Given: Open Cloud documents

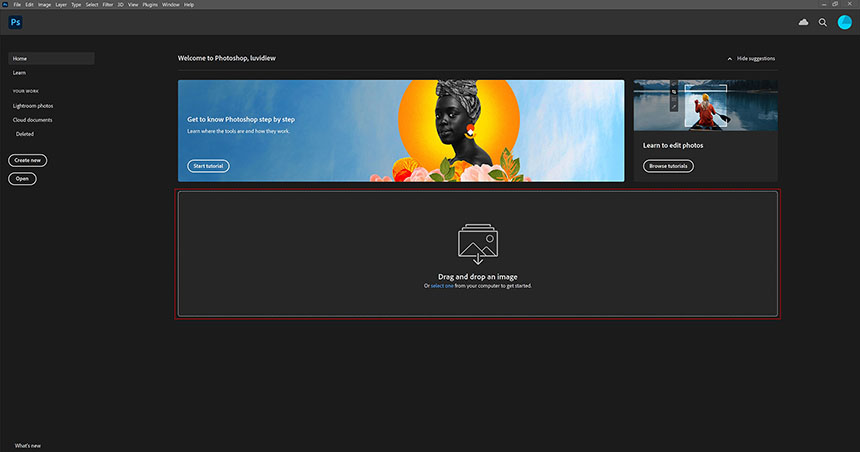Looking at the screenshot, I should pos(32,120).
